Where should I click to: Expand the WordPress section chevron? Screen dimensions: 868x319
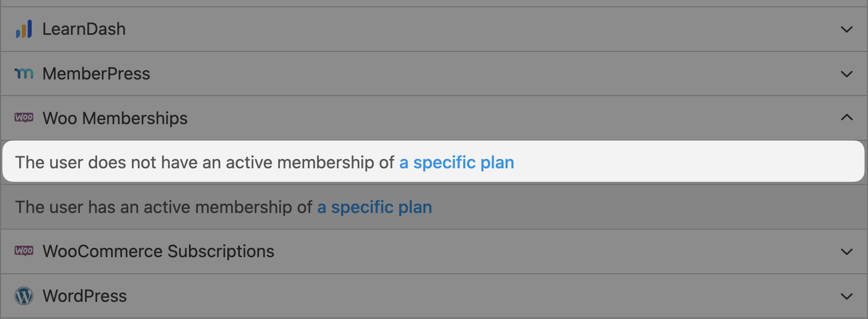point(846,296)
